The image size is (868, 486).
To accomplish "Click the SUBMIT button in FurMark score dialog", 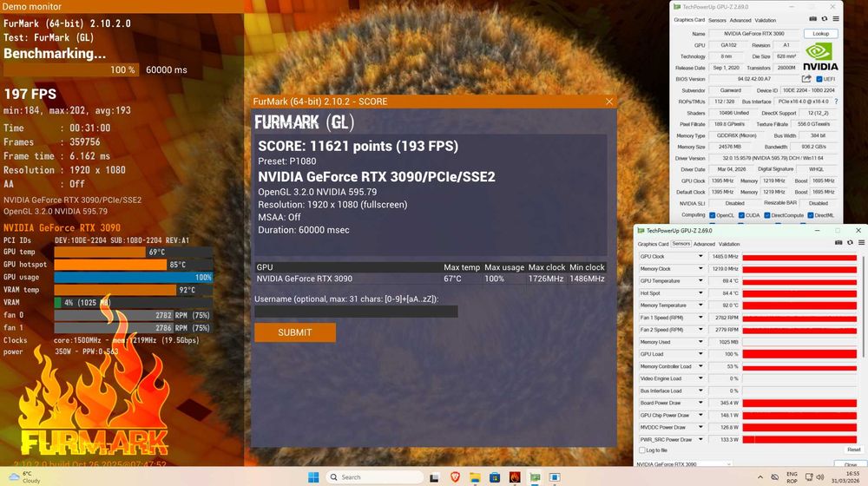I will pyautogui.click(x=295, y=332).
